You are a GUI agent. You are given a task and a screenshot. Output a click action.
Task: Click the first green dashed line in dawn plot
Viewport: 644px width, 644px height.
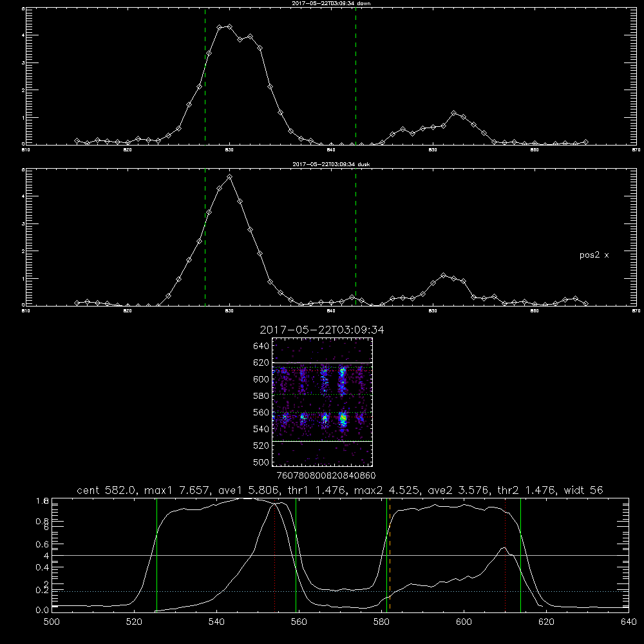tap(205, 76)
